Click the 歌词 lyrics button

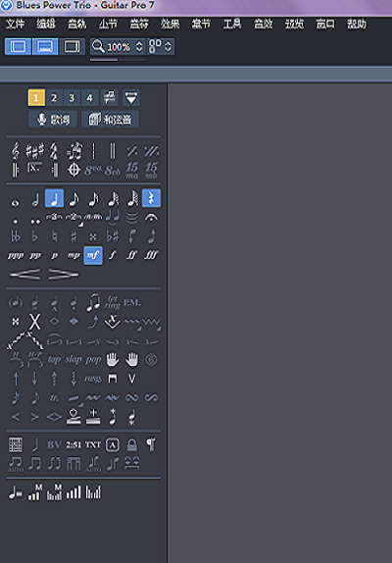click(x=53, y=120)
